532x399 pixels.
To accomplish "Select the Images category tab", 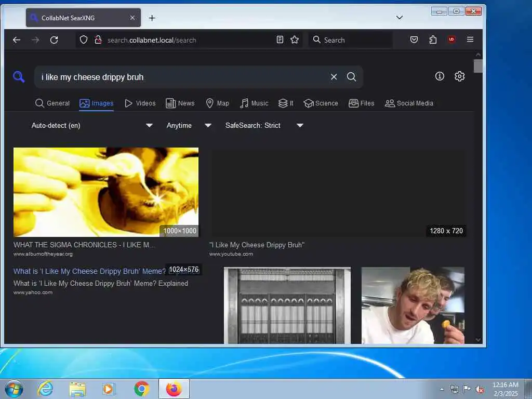I will coord(96,103).
